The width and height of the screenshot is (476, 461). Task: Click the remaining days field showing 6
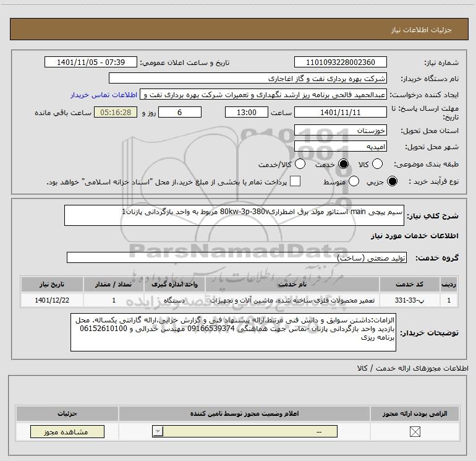[x=180, y=113]
